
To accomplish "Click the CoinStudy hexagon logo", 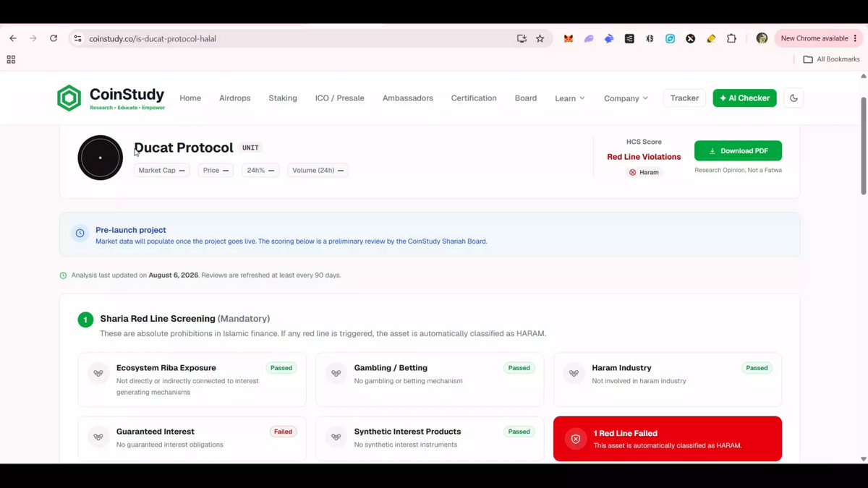I will pos(69,98).
